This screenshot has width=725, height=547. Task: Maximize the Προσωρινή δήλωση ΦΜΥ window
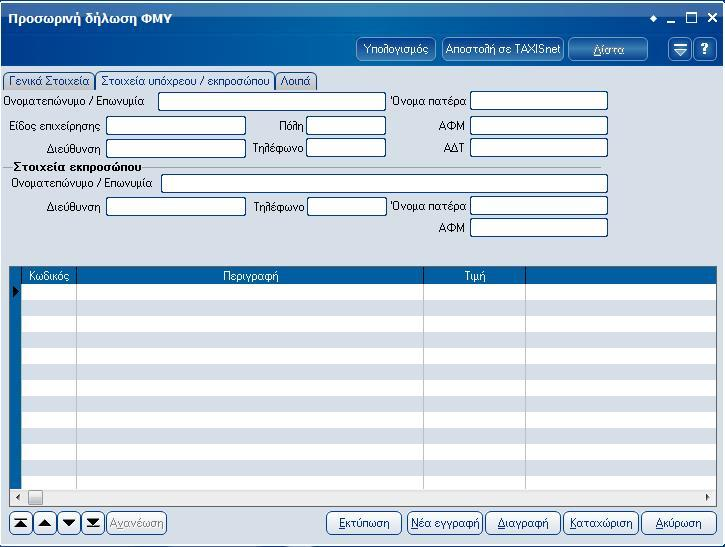(692, 18)
